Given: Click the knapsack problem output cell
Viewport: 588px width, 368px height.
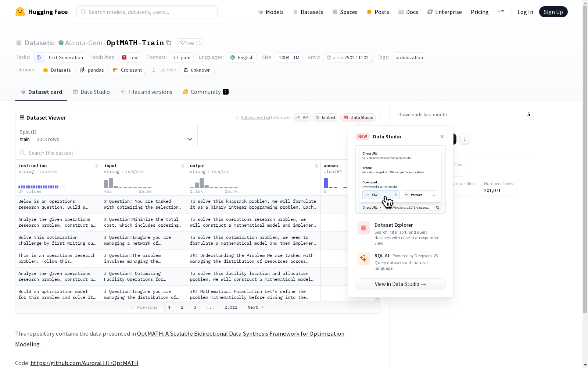Looking at the screenshot, I should [254, 204].
